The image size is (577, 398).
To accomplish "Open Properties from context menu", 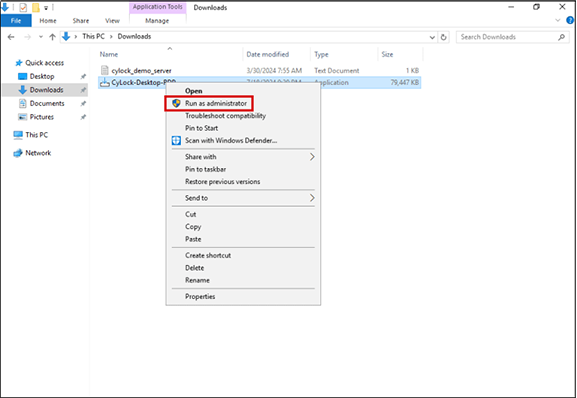I will [200, 296].
